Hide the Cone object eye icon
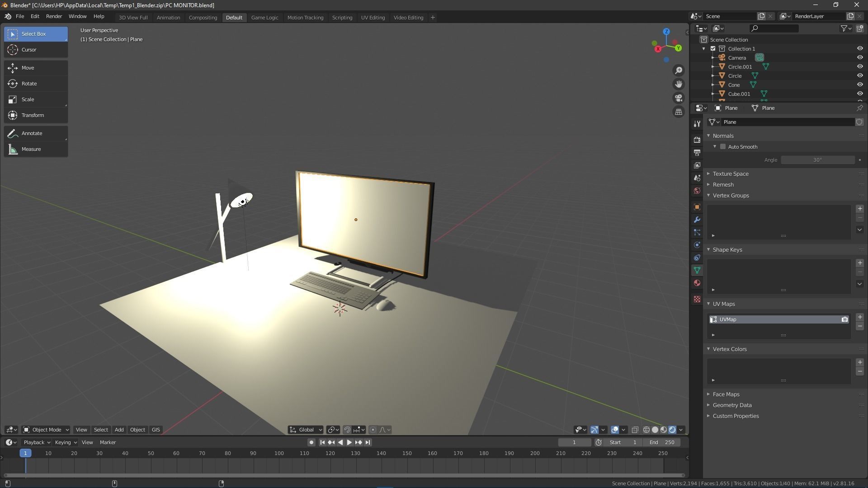The width and height of the screenshot is (868, 488). 860,85
